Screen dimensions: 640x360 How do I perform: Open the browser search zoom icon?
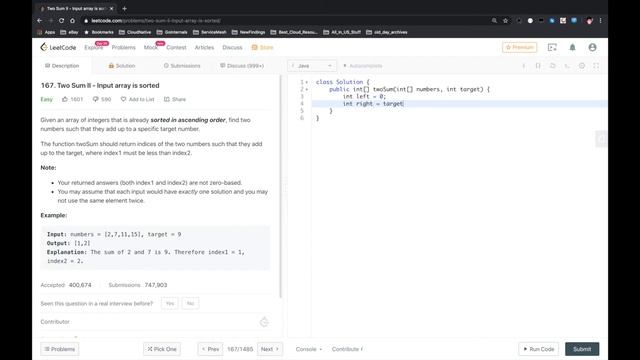coord(494,20)
